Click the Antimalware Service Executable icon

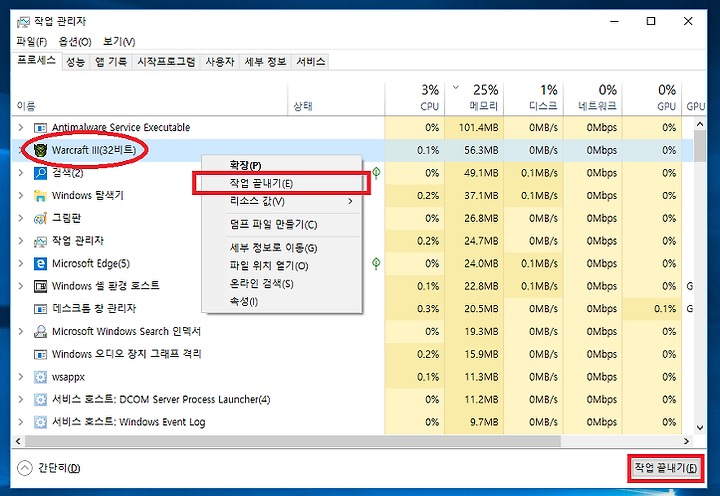pyautogui.click(x=40, y=128)
